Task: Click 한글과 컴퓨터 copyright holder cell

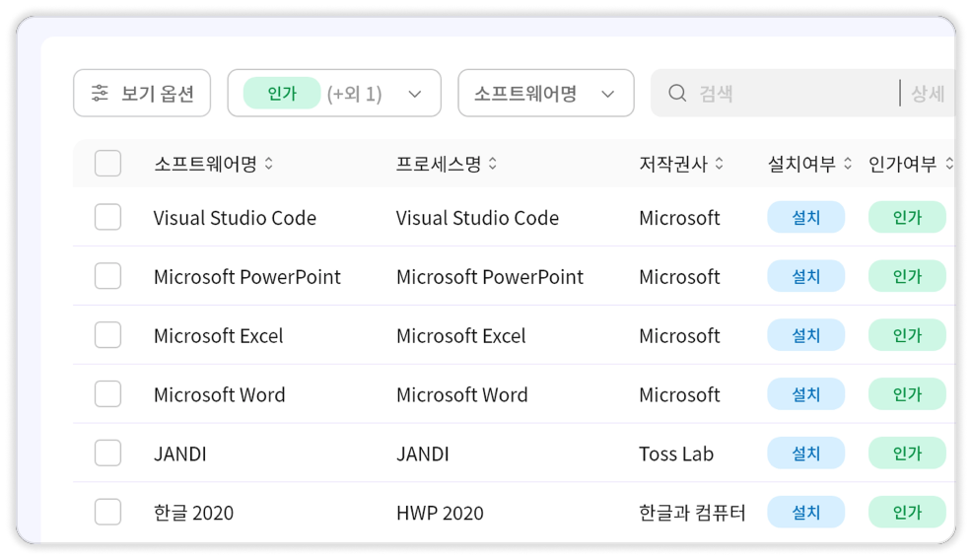Action: coord(692,513)
